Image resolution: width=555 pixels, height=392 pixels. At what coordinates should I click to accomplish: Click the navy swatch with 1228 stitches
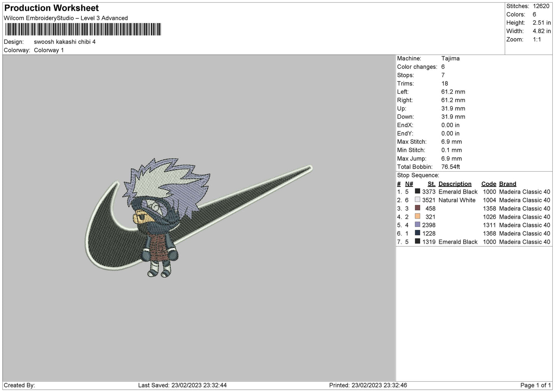tap(417, 233)
